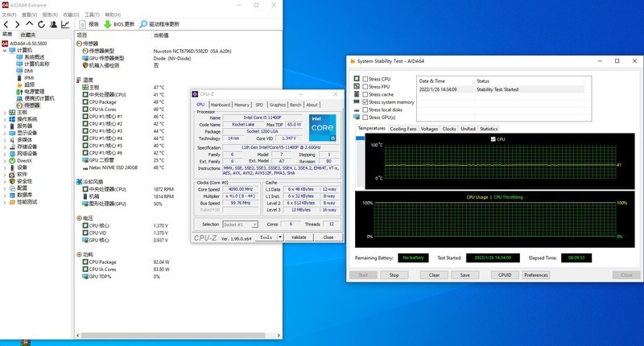Image resolution: width=644 pixels, height=346 pixels.
Task: Click the back navigation arrow in AIDA64 toolbar
Action: pos(6,25)
